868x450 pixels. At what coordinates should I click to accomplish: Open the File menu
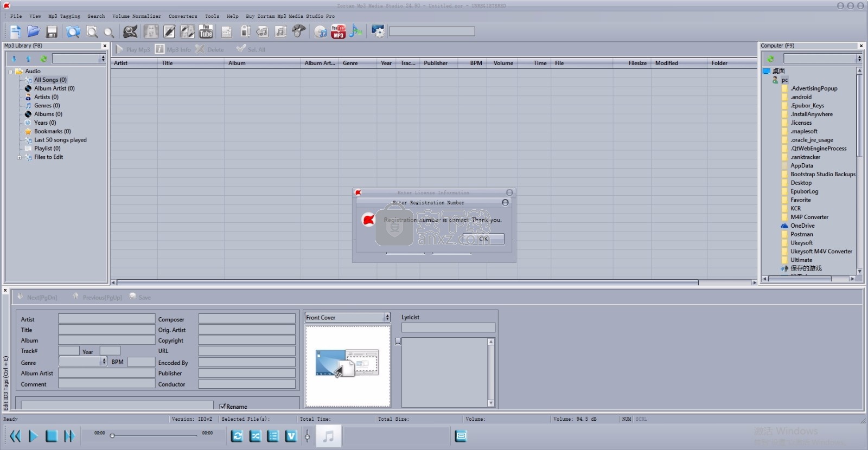16,16
